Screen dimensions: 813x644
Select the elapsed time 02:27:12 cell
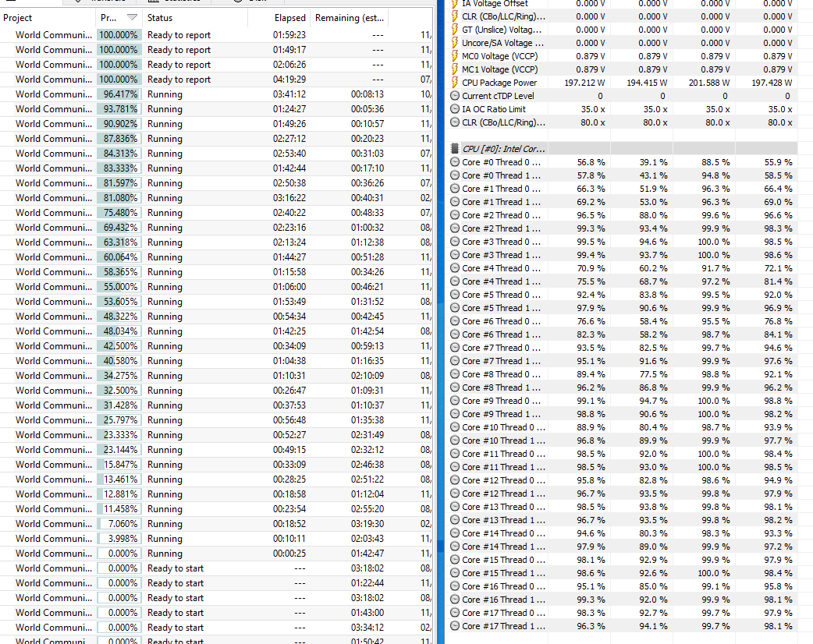289,138
